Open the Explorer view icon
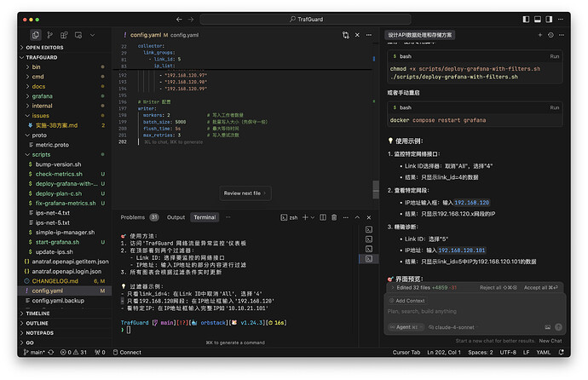This screenshot has width=588, height=380. [x=36, y=35]
